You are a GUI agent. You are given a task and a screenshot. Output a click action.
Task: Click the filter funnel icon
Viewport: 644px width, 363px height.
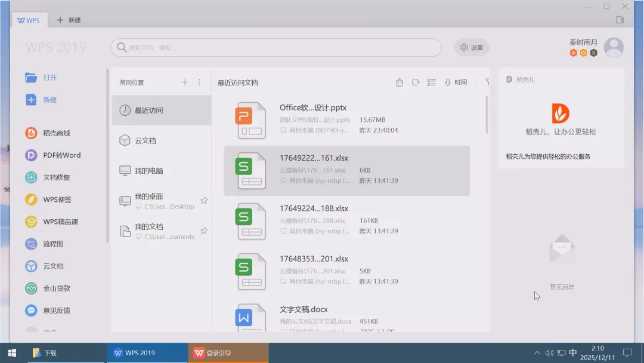click(487, 82)
